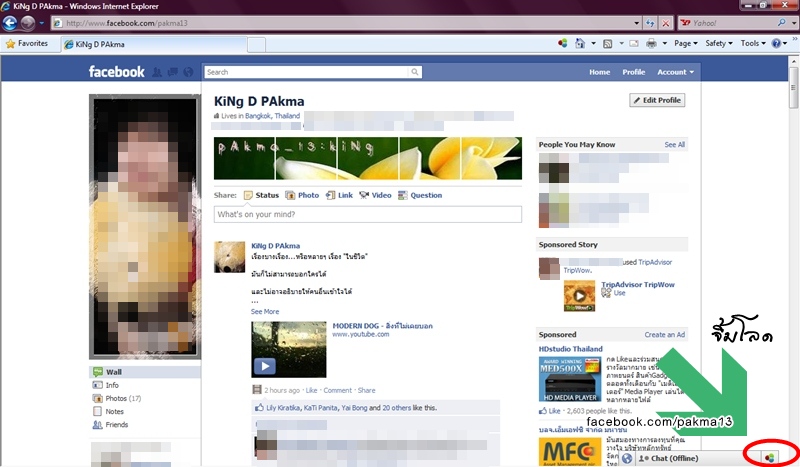This screenshot has height=467, width=800.
Task: Click the What's on your mind box
Action: point(368,214)
